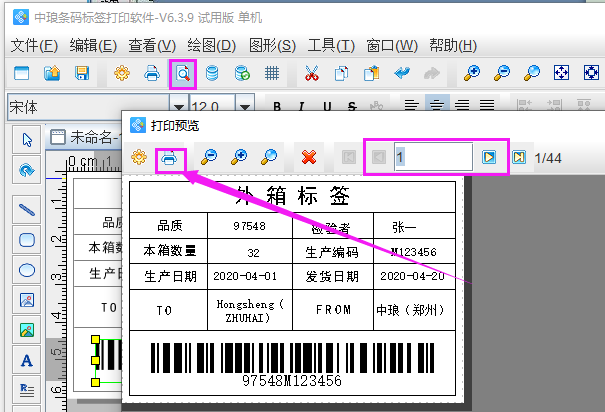The width and height of the screenshot is (605, 412).
Task: Select the line drawing tool
Action: (28, 209)
